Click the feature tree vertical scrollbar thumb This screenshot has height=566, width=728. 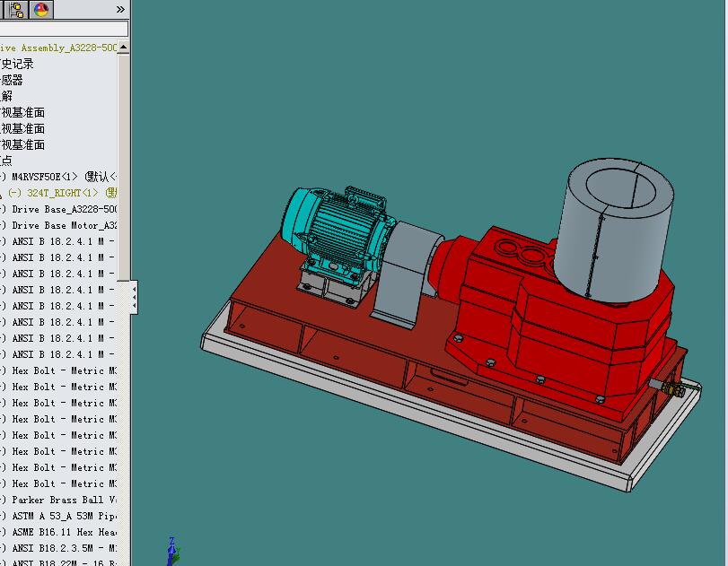(x=123, y=167)
